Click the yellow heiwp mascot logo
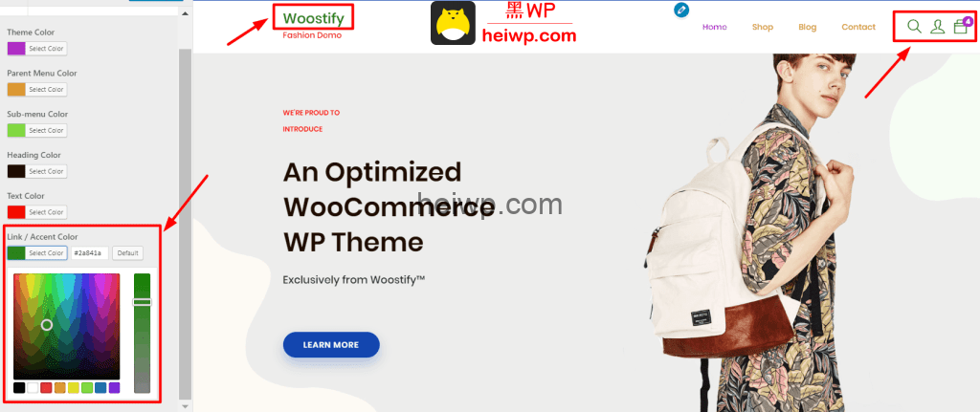This screenshot has height=412, width=980. tap(453, 23)
